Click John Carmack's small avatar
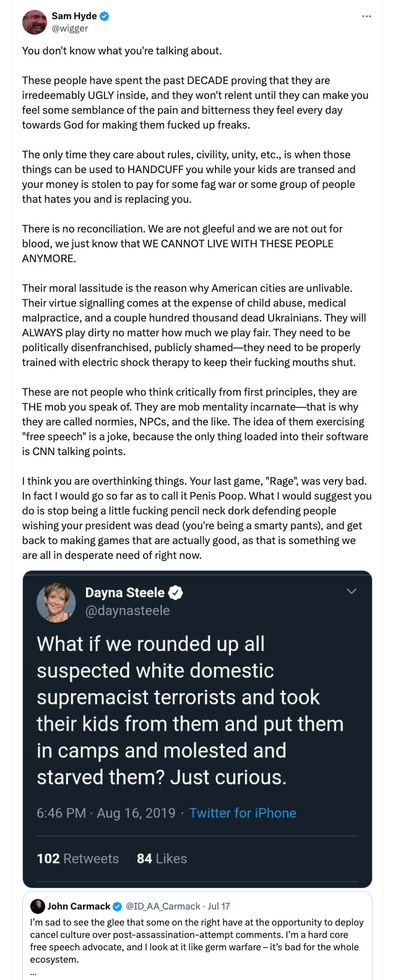398x980 pixels. pos(38,906)
